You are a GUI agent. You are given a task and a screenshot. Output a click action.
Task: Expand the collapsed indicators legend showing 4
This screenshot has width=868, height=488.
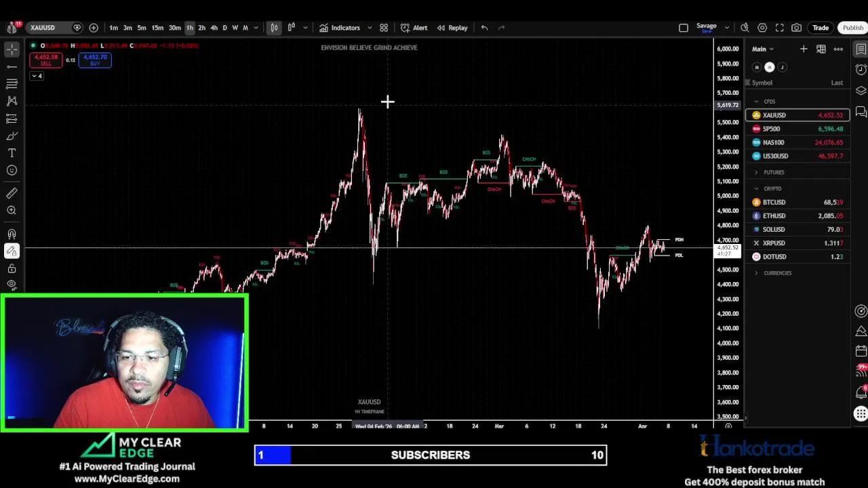(37, 76)
